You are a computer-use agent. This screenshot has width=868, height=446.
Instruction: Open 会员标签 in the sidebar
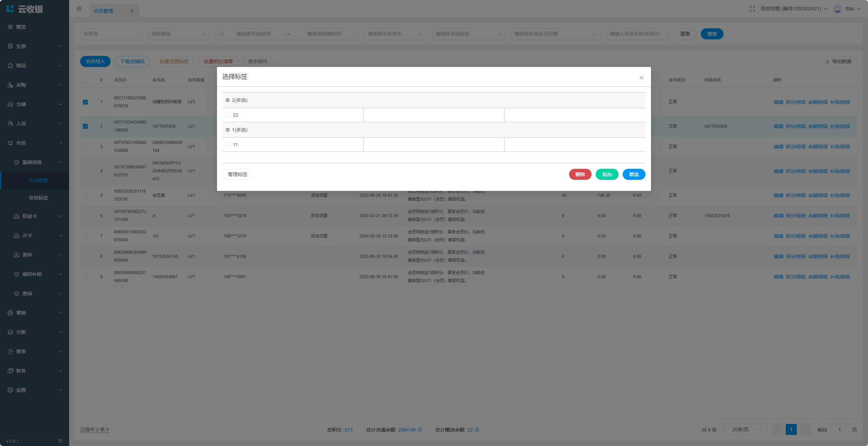pos(38,198)
